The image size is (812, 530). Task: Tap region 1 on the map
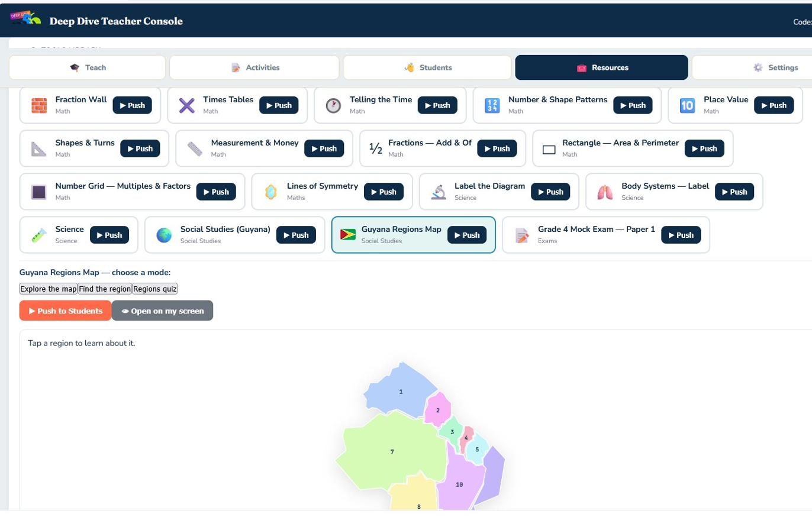click(x=401, y=392)
